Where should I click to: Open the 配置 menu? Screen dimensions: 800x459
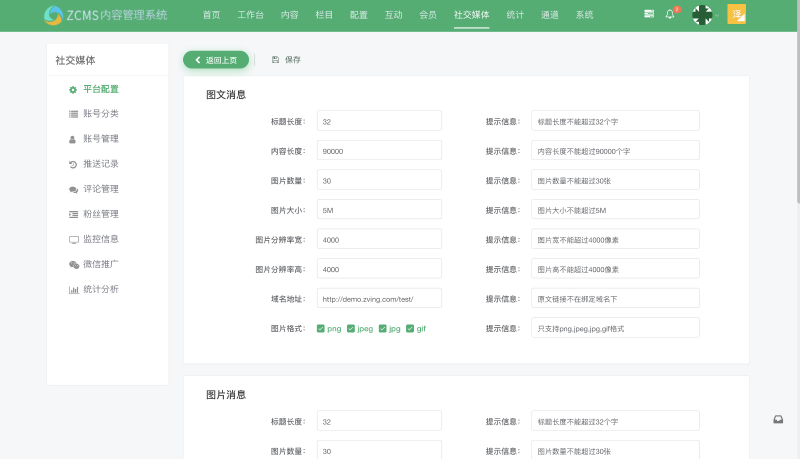(359, 15)
